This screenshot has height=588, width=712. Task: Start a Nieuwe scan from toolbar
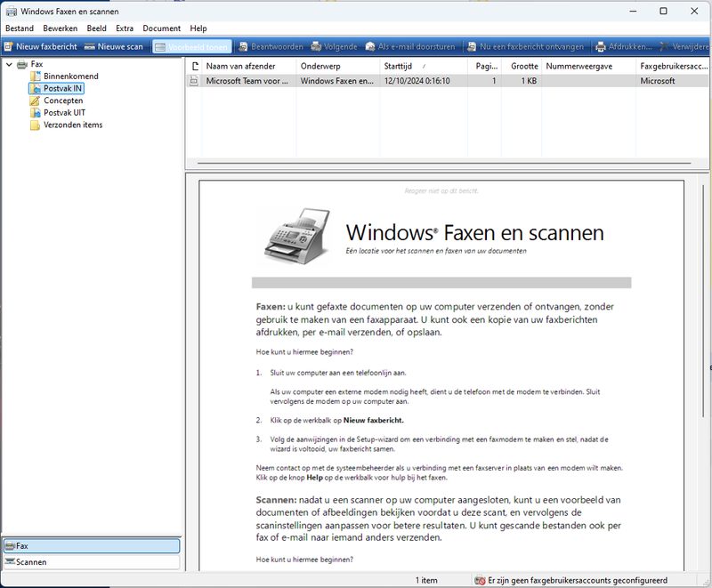pyautogui.click(x=114, y=47)
